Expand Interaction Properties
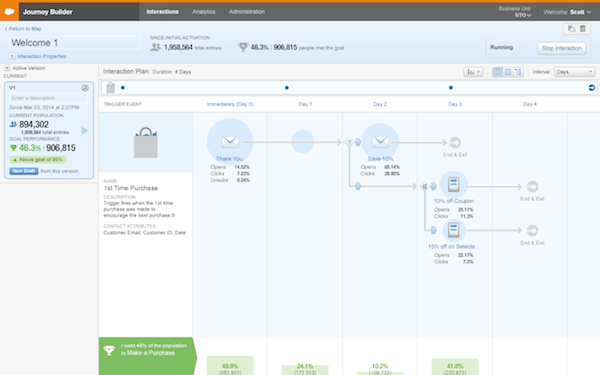 point(38,56)
